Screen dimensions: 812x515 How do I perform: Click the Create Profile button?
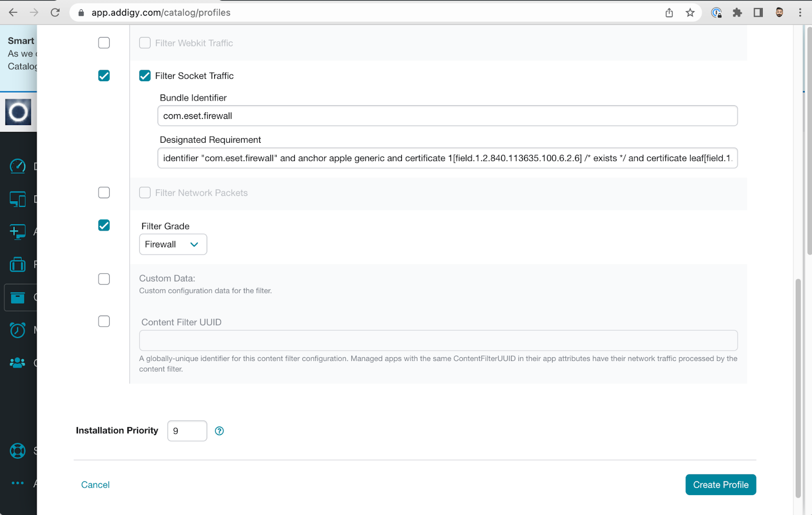coord(720,485)
